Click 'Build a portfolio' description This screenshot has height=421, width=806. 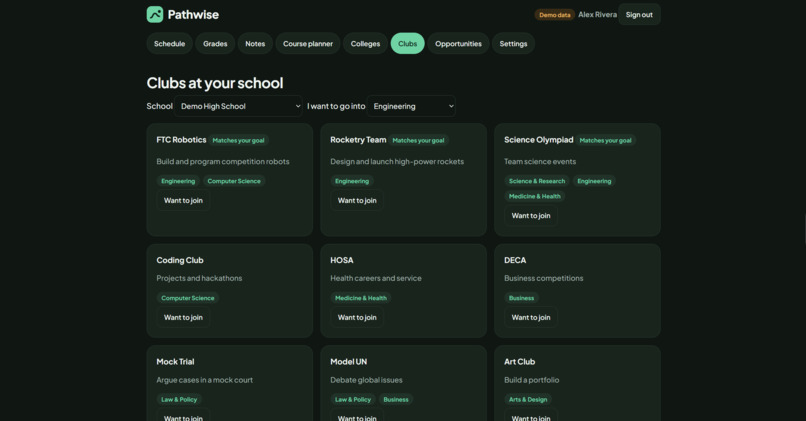532,380
